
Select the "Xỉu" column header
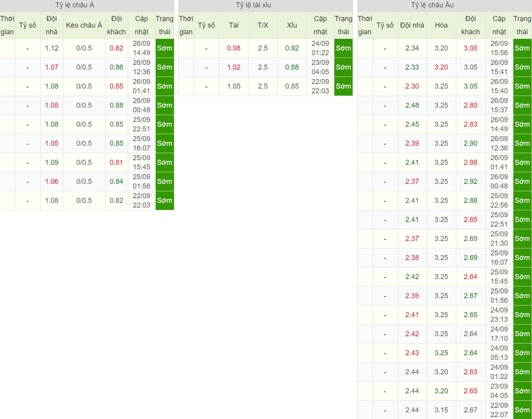[x=292, y=25]
